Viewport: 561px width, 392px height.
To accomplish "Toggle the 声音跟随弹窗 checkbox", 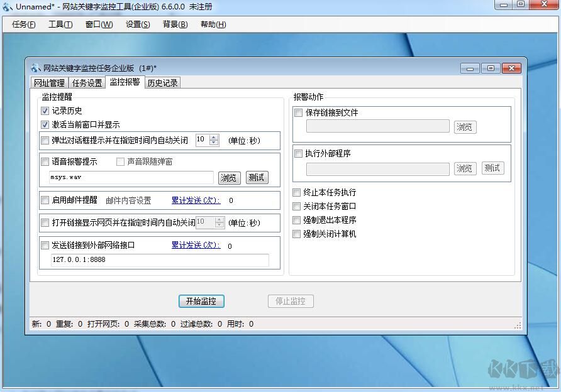I will point(120,162).
